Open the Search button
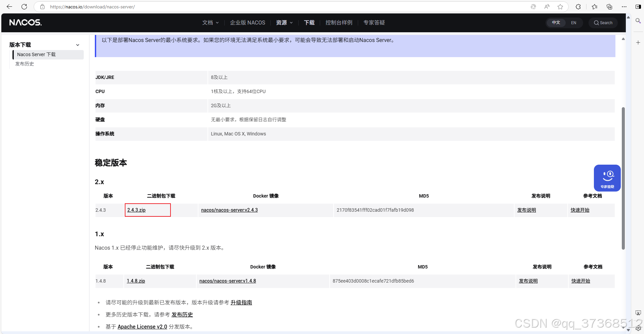This screenshot has width=644, height=334. coord(603,23)
